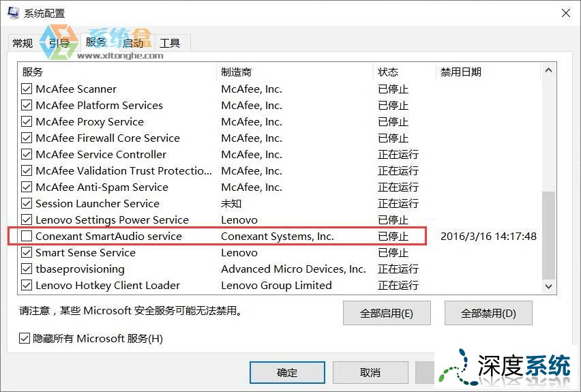Image resolution: width=581 pixels, height=392 pixels.
Task: Open the 工具 tab
Action: tap(170, 44)
